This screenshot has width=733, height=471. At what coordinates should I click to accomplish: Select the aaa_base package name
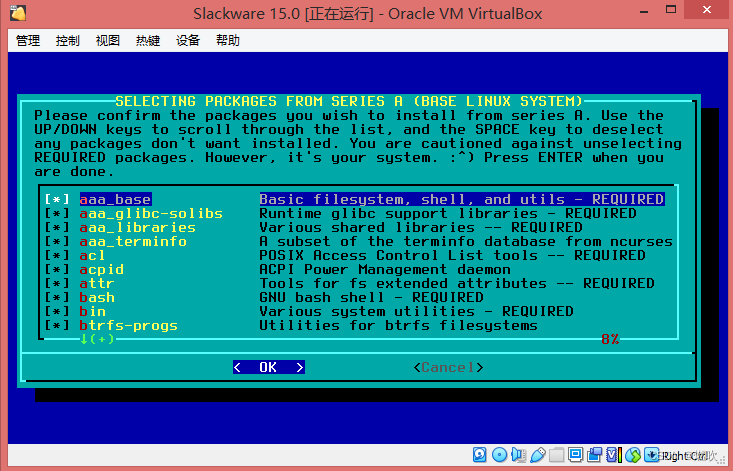click(115, 200)
